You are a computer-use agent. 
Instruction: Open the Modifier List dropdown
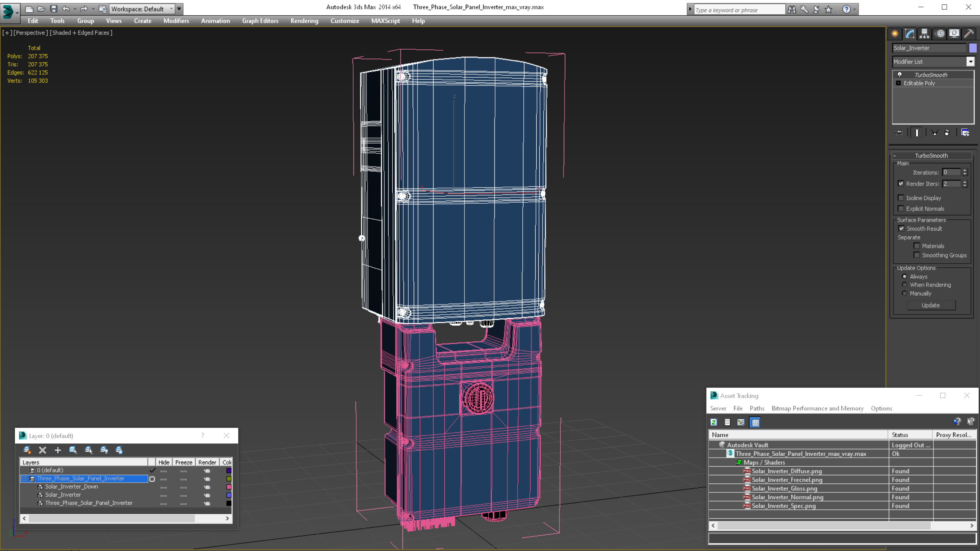coord(970,62)
